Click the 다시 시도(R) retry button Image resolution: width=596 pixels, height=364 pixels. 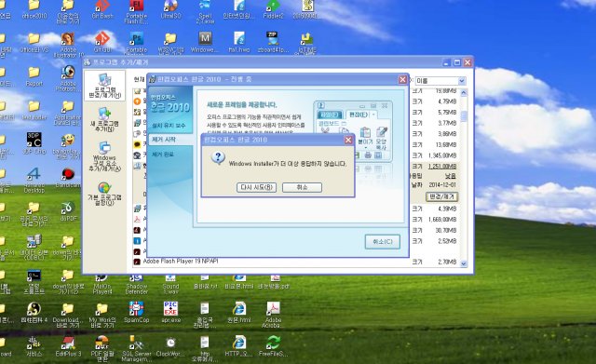[x=256, y=187]
